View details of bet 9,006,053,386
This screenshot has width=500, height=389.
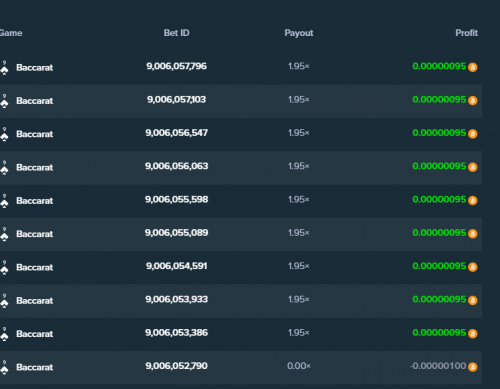[176, 333]
